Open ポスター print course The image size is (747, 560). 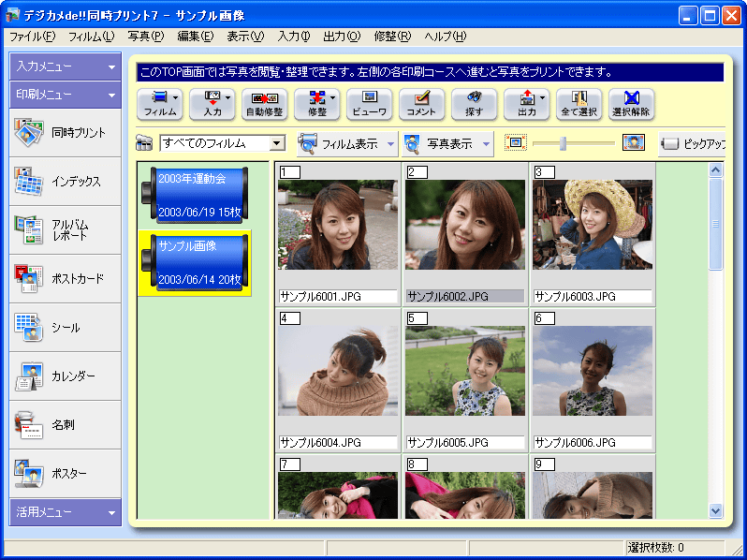pos(66,473)
